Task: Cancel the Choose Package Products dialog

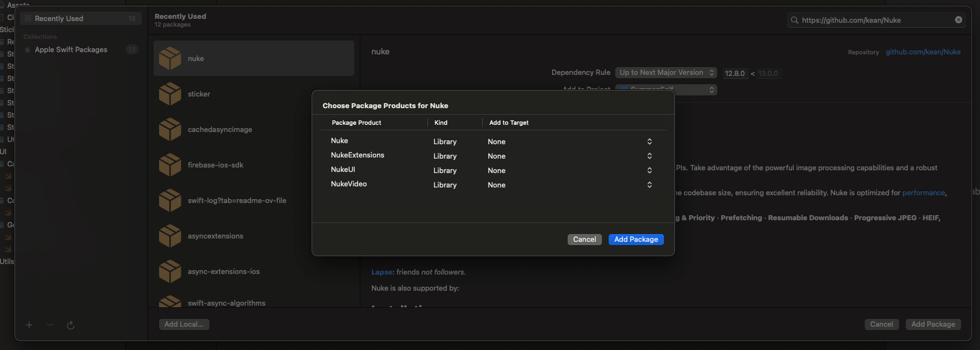Action: pos(584,239)
